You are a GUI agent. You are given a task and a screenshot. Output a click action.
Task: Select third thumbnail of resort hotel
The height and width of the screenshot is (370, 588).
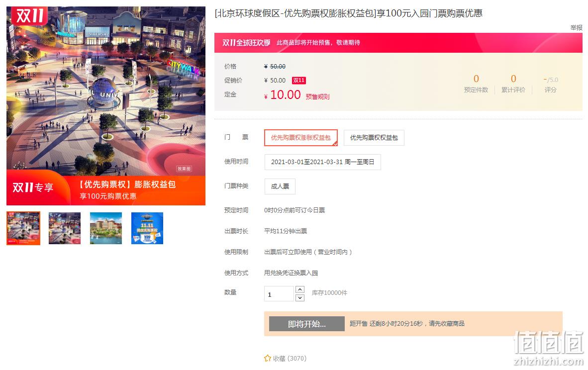click(106, 228)
